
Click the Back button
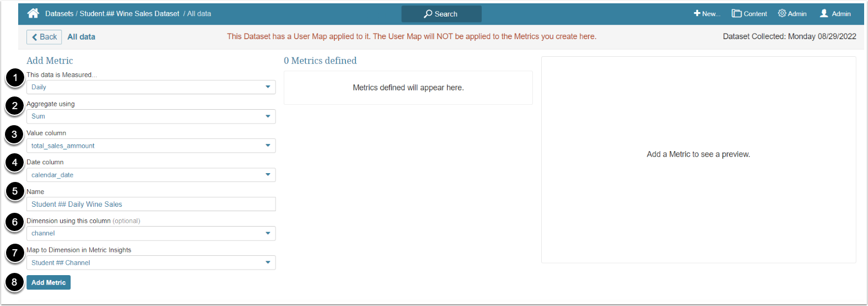[x=44, y=37]
